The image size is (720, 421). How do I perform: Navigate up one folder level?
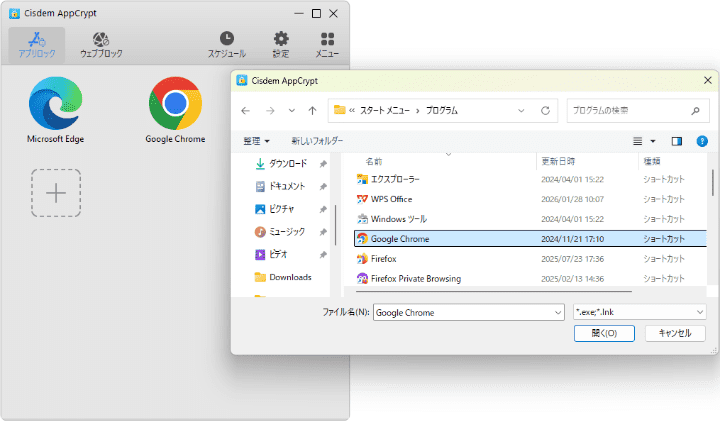(313, 110)
